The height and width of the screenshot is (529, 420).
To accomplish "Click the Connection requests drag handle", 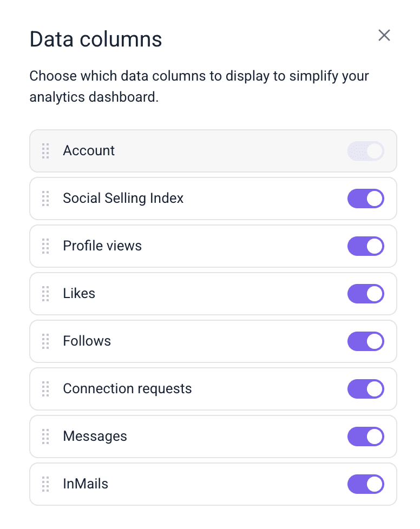I will [45, 389].
